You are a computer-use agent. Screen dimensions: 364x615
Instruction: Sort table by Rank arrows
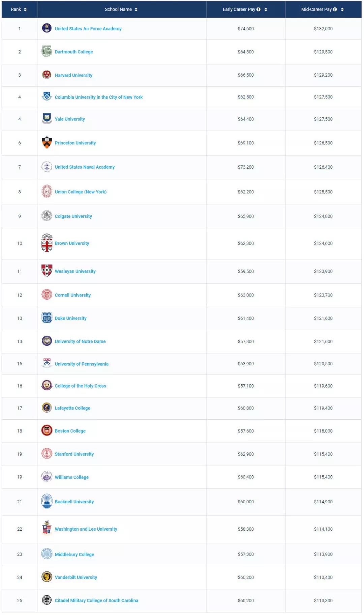(x=25, y=9)
